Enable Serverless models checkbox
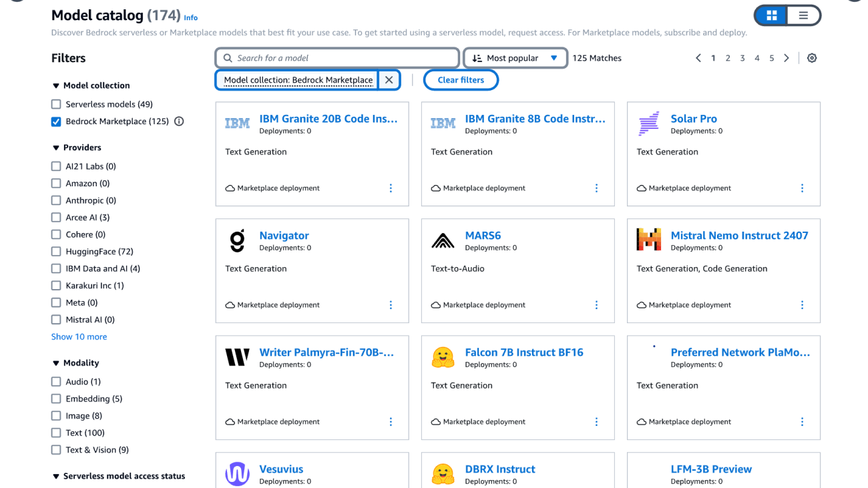The width and height of the screenshot is (868, 488). (x=56, y=104)
